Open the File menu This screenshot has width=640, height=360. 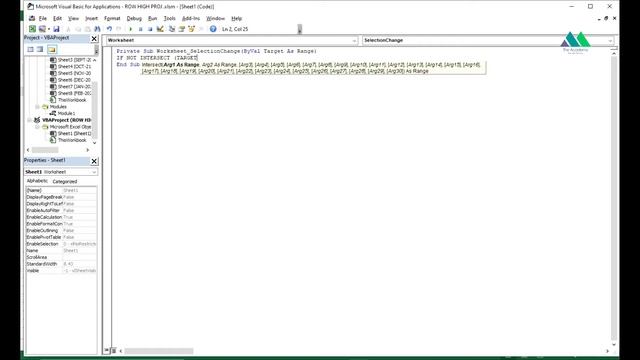pyautogui.click(x=42, y=18)
